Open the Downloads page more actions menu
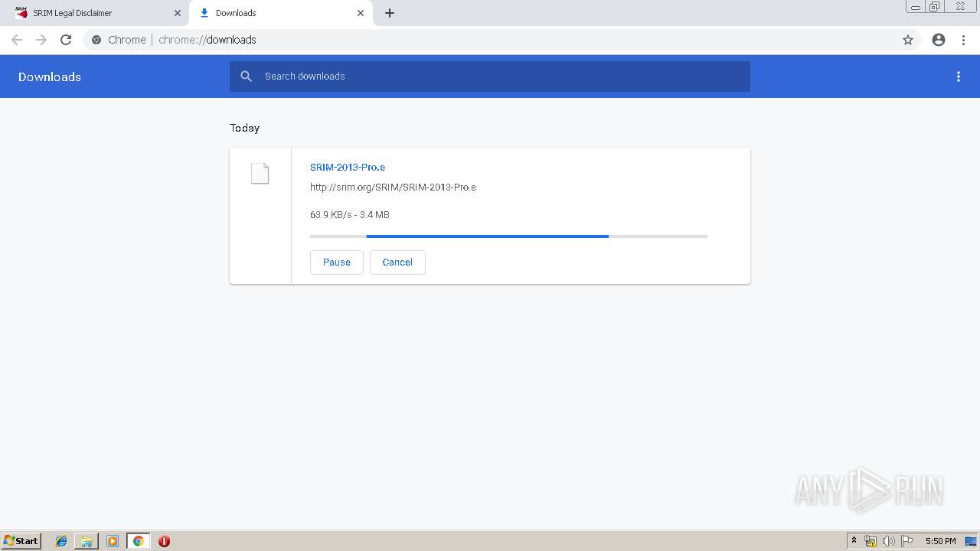Viewport: 980px width, 551px height. (959, 77)
